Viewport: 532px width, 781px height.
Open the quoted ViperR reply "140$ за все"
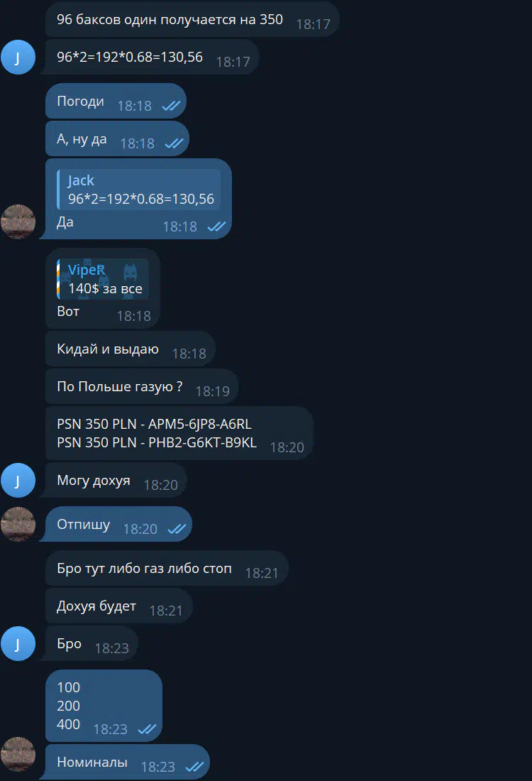[x=104, y=280]
